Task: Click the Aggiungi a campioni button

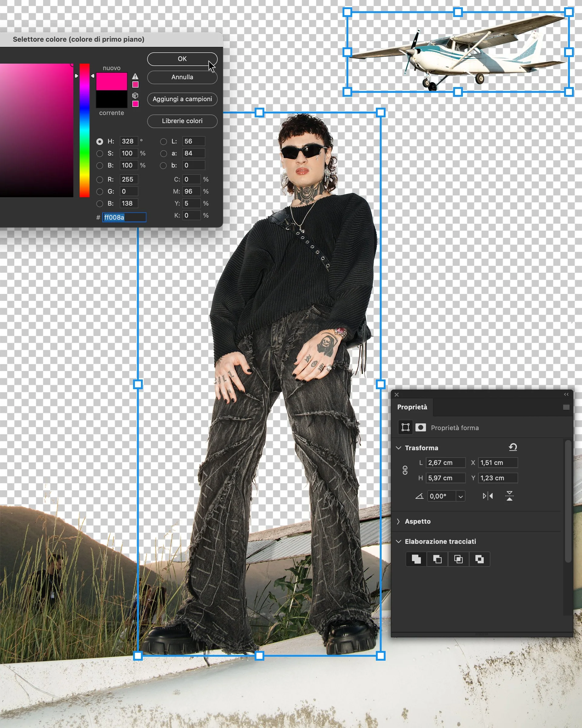Action: point(182,99)
